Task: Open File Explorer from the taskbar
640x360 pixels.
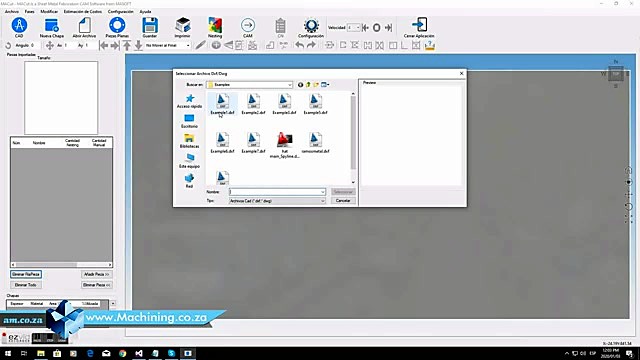Action: pyautogui.click(x=41, y=353)
